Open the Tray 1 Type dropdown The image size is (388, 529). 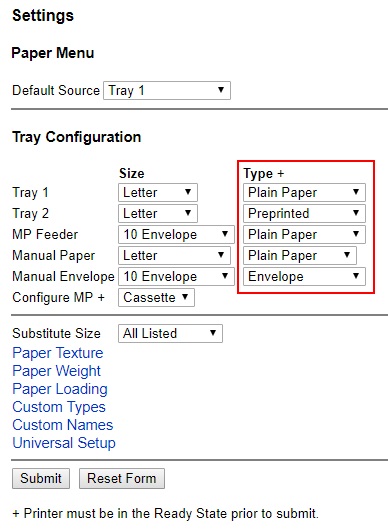(x=304, y=193)
